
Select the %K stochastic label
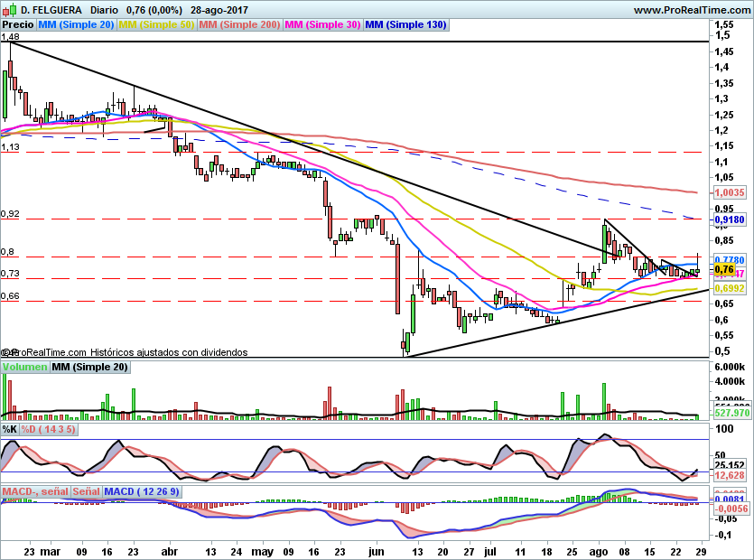[x=10, y=429]
